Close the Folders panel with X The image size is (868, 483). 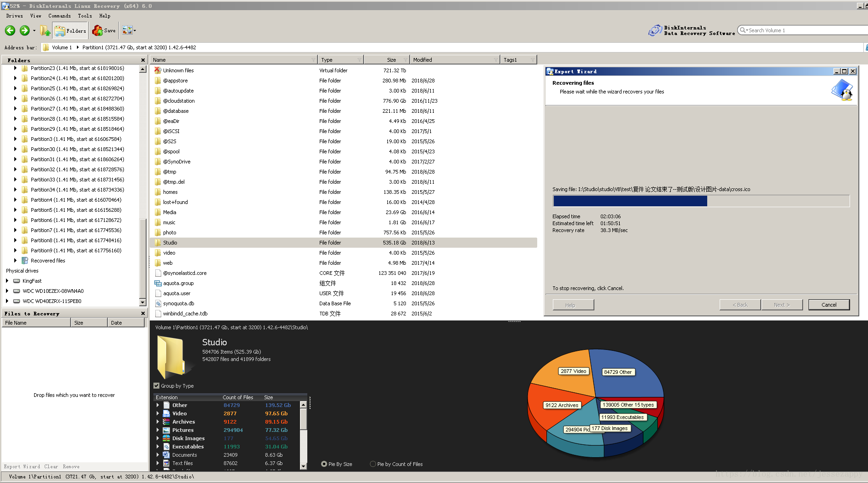143,60
